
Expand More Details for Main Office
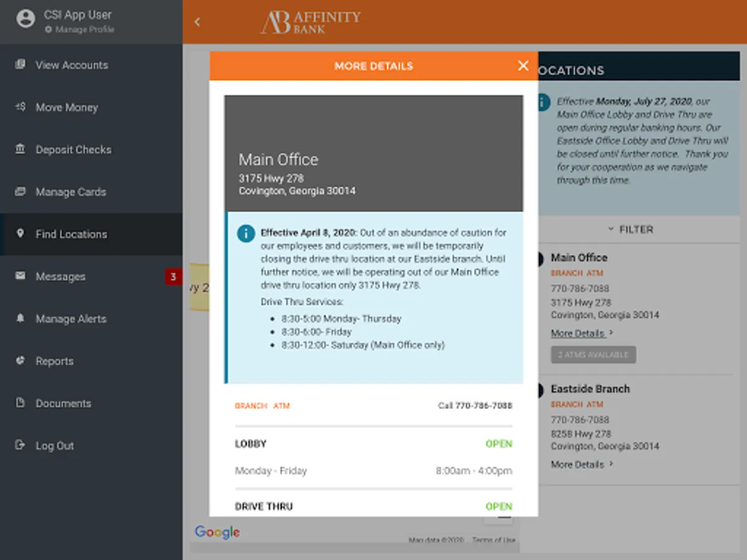578,333
